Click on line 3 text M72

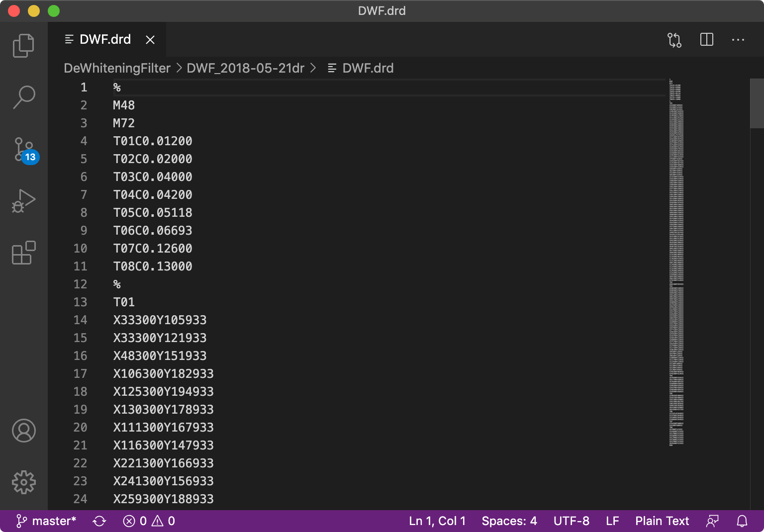[x=124, y=123]
